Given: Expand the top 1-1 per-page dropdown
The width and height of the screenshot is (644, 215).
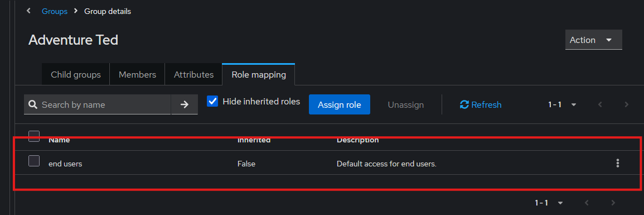Looking at the screenshot, I should (x=562, y=104).
